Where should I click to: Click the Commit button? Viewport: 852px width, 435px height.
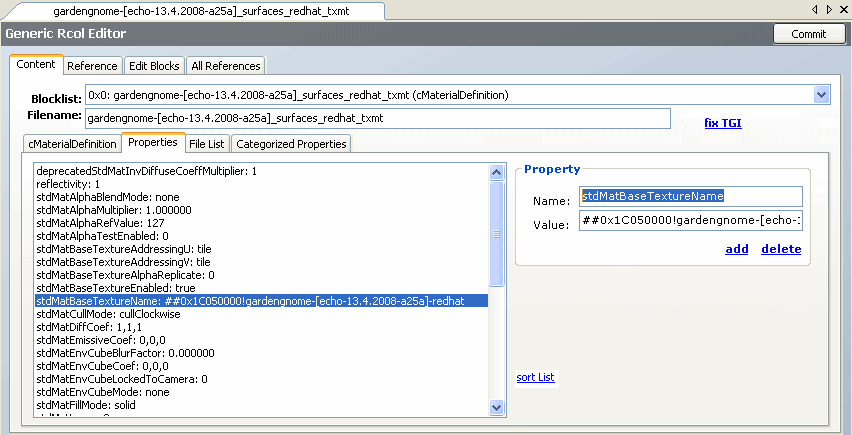(x=809, y=33)
